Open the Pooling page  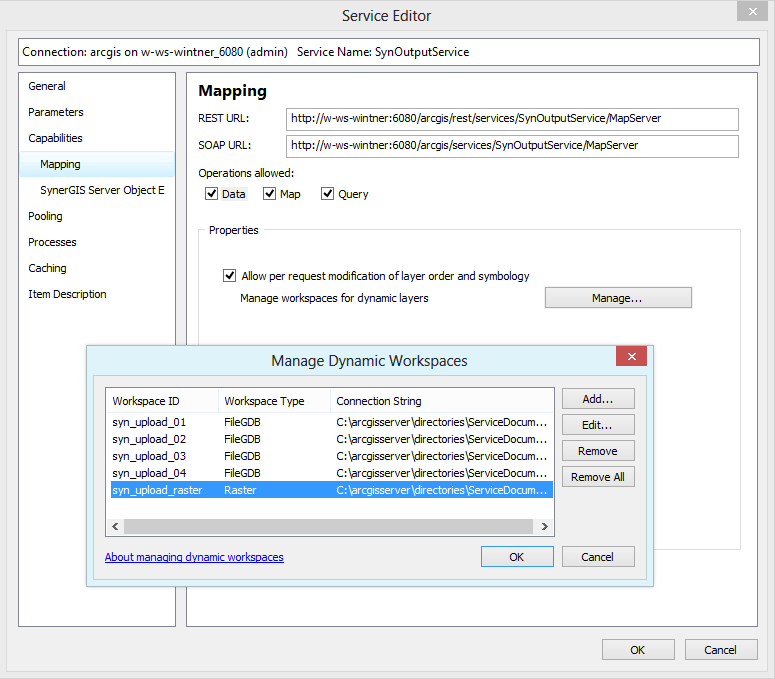97,216
